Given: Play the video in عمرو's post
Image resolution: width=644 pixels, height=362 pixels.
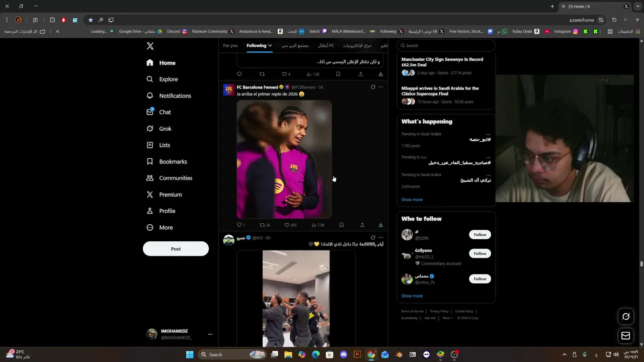Looking at the screenshot, I should point(296,299).
